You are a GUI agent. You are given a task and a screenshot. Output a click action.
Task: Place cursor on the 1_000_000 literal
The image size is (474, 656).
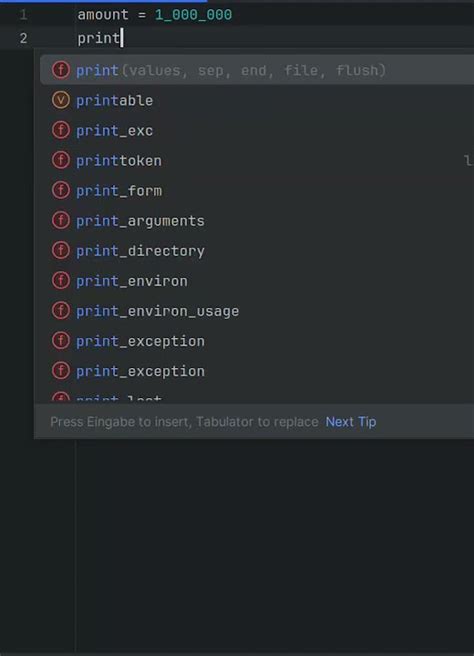coord(193,15)
